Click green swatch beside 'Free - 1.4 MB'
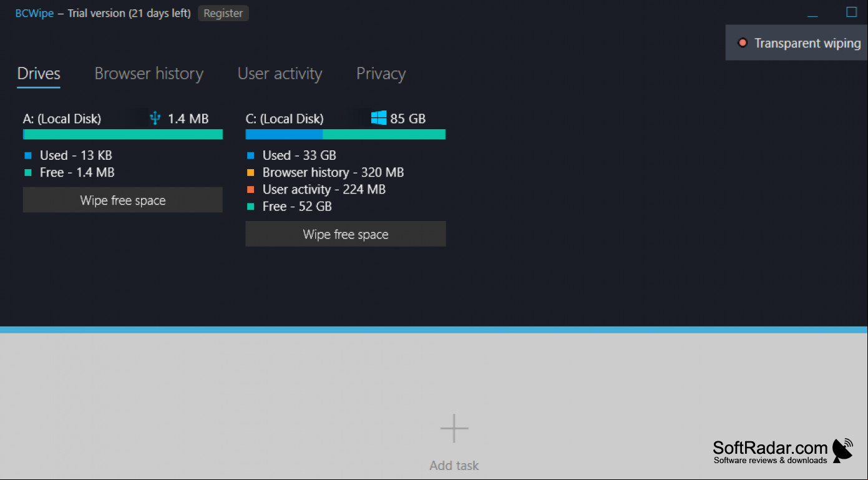Viewport: 868px width, 480px height. coord(27,173)
